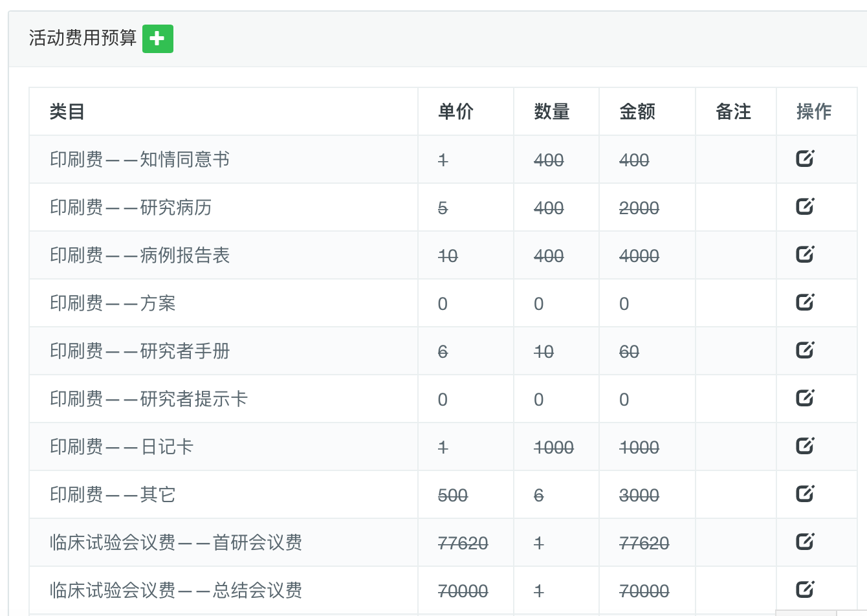Edit the 印刷费——其它 row

click(x=805, y=494)
